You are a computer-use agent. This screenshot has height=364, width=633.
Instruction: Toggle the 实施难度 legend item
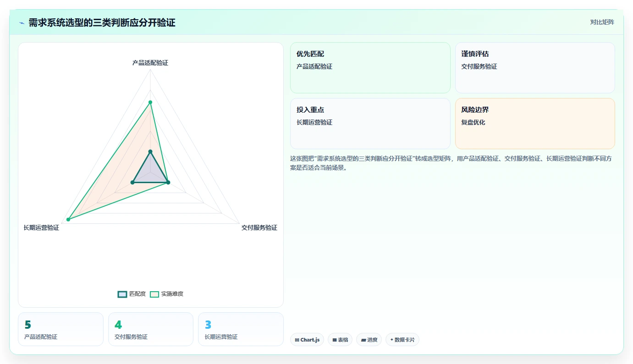[x=166, y=294]
